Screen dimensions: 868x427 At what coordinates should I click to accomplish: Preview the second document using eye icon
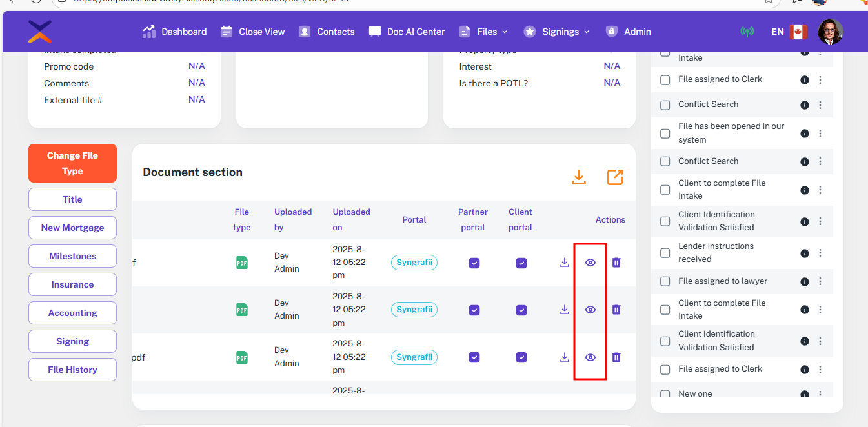pyautogui.click(x=590, y=310)
